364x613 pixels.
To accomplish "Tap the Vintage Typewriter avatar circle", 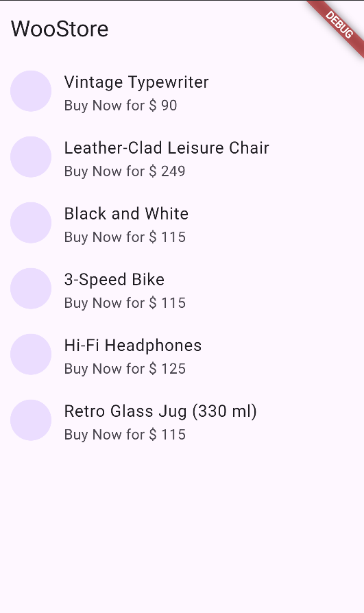I will (31, 91).
